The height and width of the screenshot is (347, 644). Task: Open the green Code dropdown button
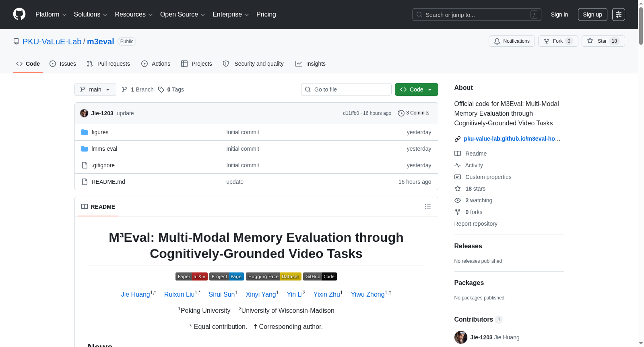417,89
